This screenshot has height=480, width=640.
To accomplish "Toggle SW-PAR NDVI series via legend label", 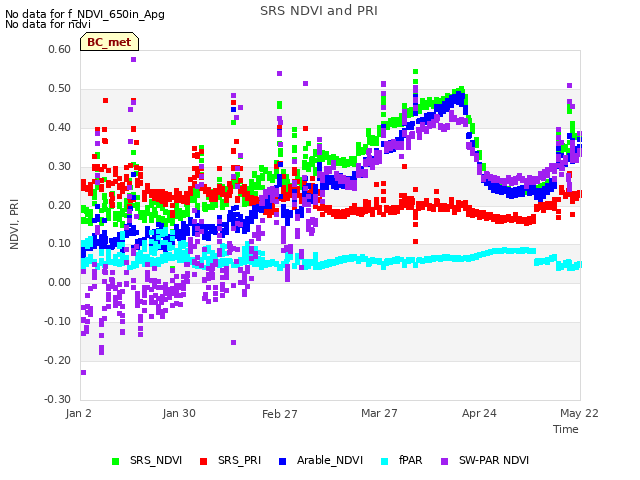I will (x=494, y=460).
